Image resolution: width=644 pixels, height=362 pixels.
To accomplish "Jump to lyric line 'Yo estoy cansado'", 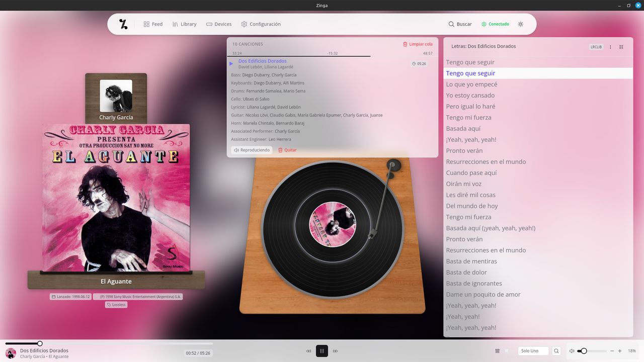I will [538, 96].
